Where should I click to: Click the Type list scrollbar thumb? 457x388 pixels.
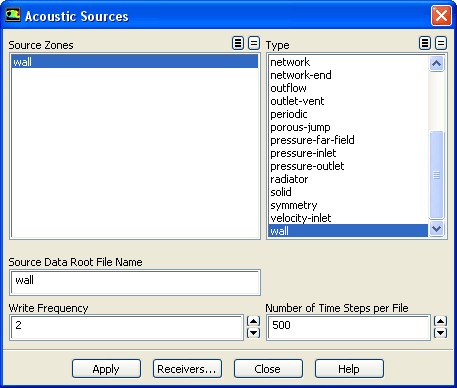point(436,174)
